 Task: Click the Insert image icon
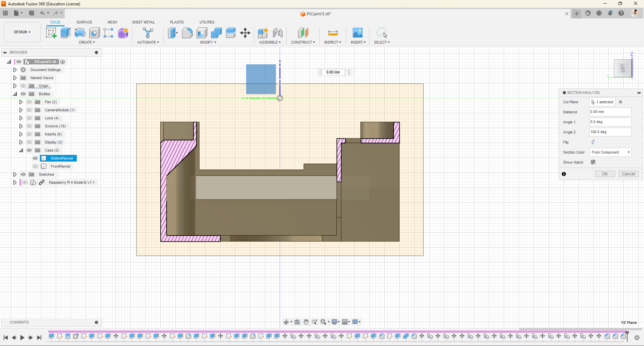[358, 33]
